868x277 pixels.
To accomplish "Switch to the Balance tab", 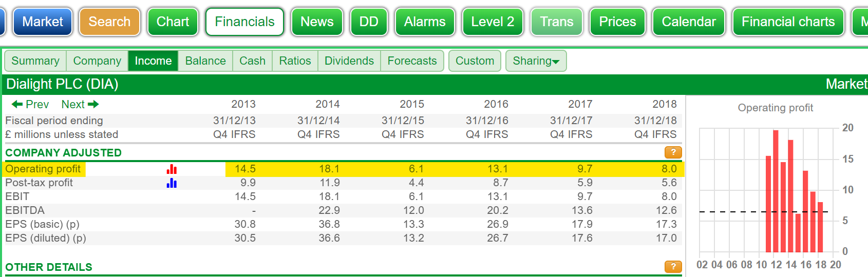I will [205, 61].
